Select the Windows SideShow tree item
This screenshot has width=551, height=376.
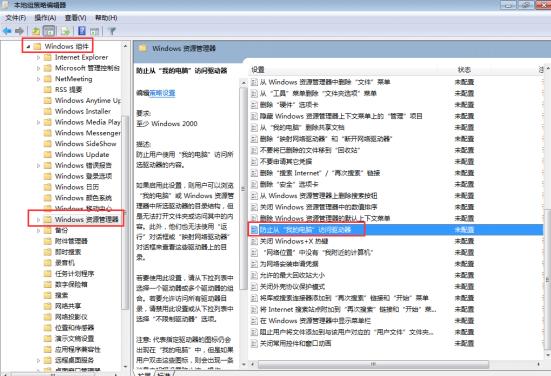[85, 144]
